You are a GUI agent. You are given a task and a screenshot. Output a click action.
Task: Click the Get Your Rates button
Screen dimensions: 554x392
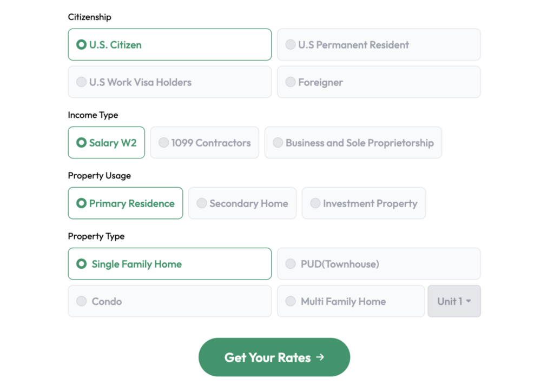(274, 357)
